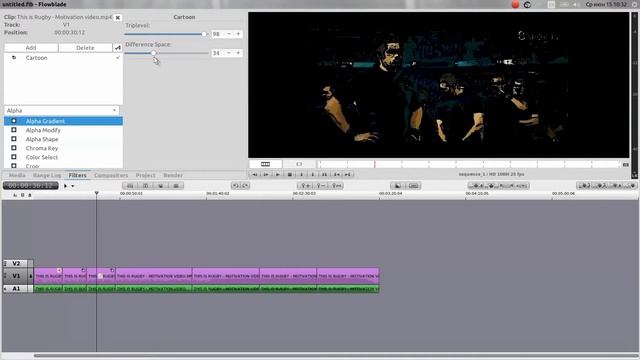Screen dimensions: 640x360
Task: Click the Delete filter button
Action: click(x=85, y=48)
